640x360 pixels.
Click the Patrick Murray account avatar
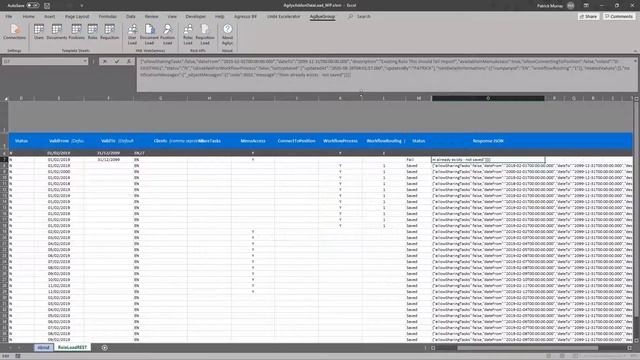pos(571,6)
